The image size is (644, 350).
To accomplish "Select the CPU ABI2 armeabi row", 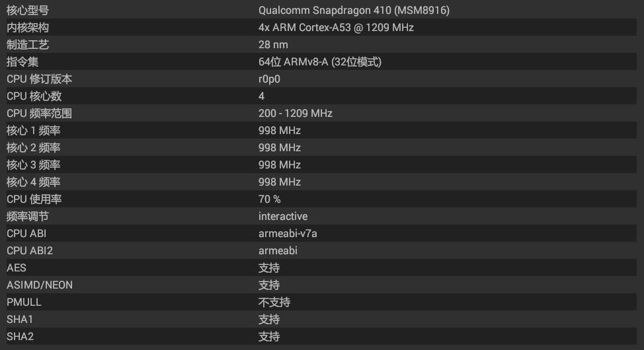I will (322, 251).
